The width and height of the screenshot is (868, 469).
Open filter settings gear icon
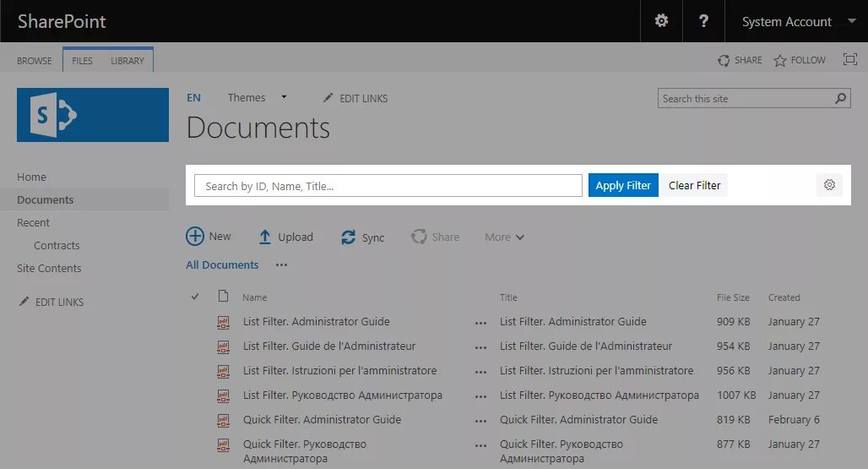829,185
